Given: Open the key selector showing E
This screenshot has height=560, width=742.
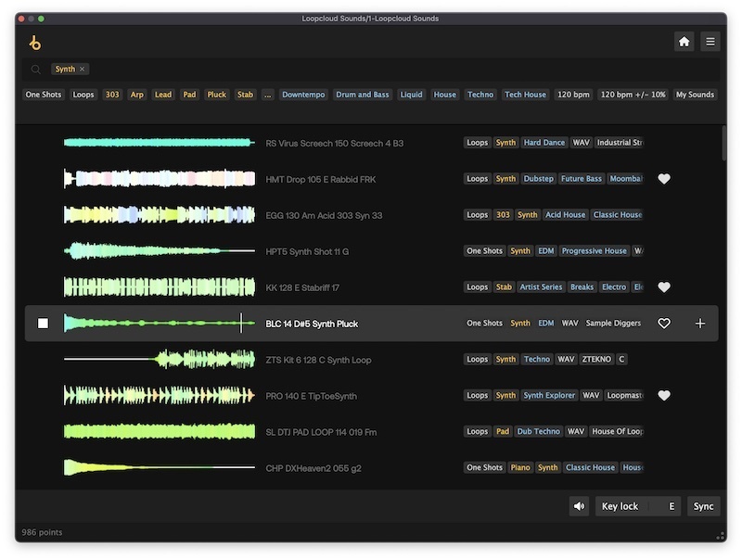Looking at the screenshot, I should (671, 506).
